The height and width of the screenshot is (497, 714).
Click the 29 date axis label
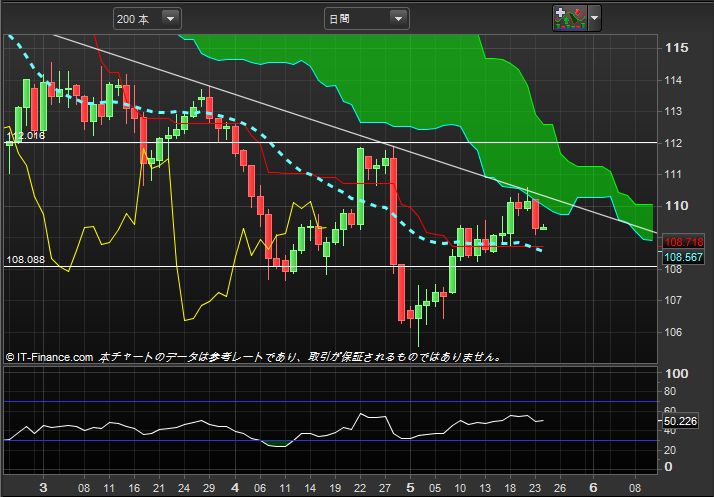click(x=209, y=488)
